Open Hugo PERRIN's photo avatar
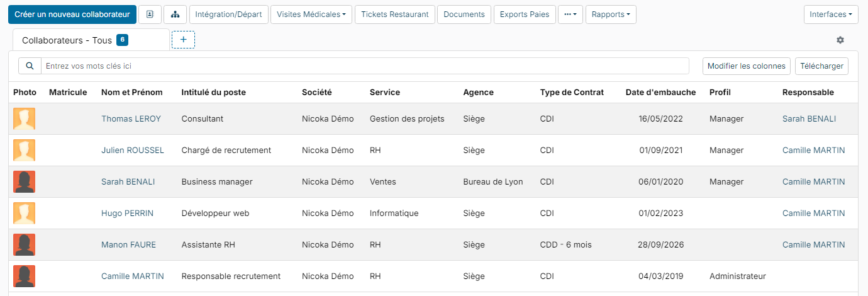This screenshot has height=296, width=868. coord(24,213)
